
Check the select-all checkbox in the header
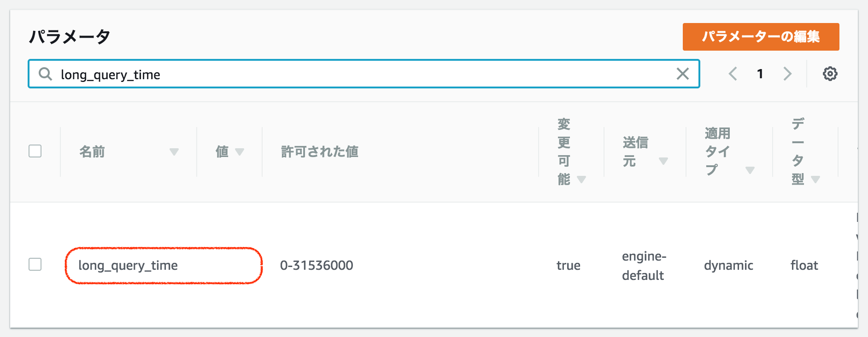point(35,151)
